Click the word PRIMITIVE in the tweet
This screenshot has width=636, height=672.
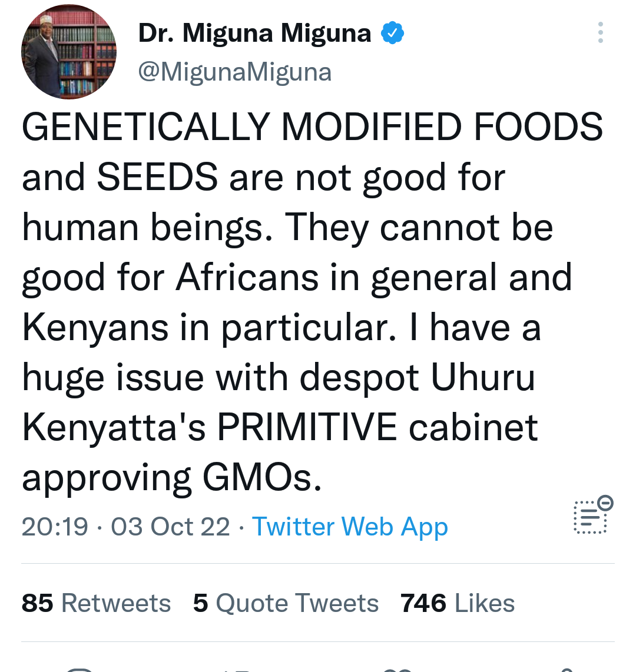click(x=307, y=427)
